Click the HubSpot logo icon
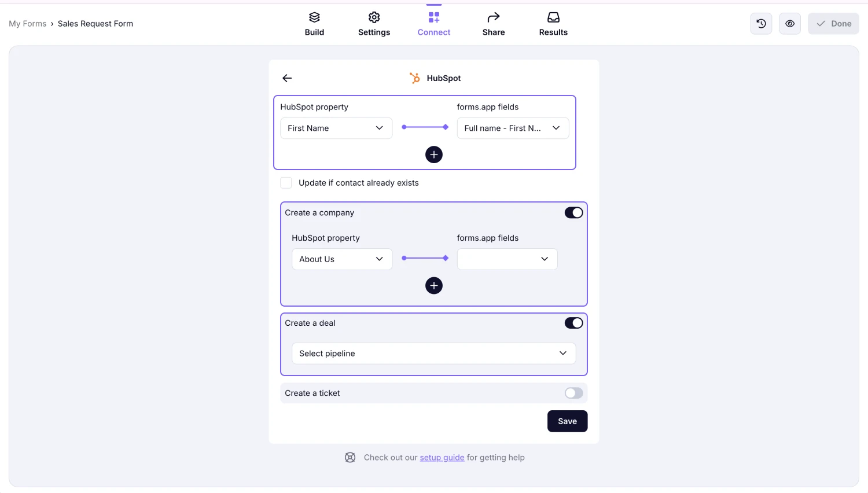This screenshot has height=493, width=868. tap(414, 78)
